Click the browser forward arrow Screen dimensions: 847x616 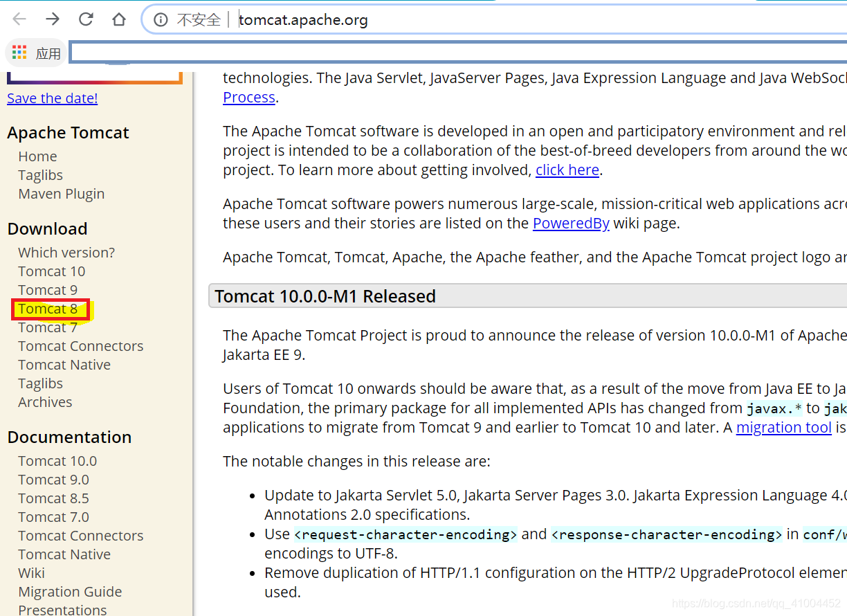pyautogui.click(x=53, y=19)
